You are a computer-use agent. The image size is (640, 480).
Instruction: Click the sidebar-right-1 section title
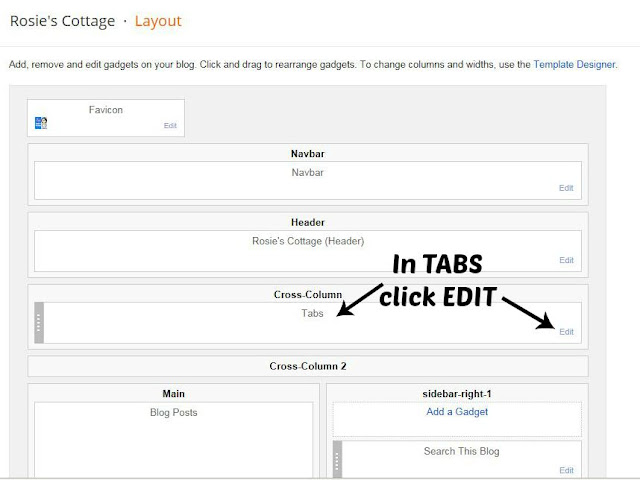pos(457,394)
